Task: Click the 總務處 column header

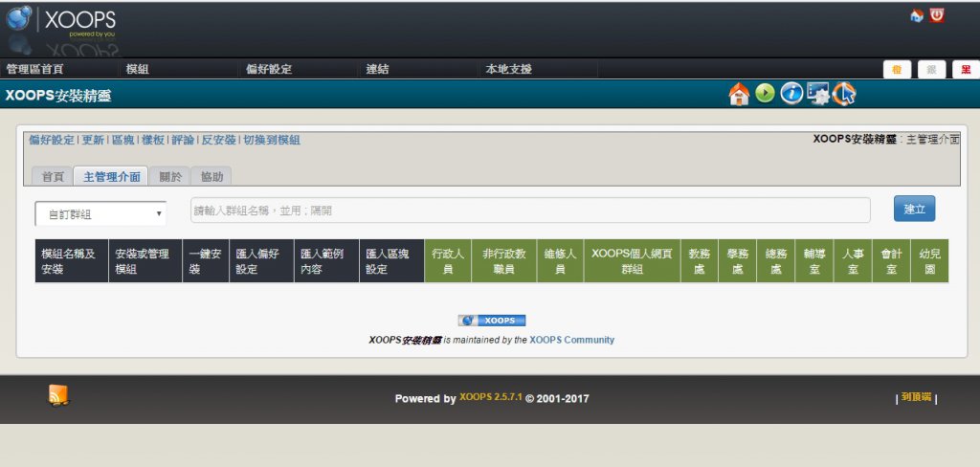Action: click(775, 261)
